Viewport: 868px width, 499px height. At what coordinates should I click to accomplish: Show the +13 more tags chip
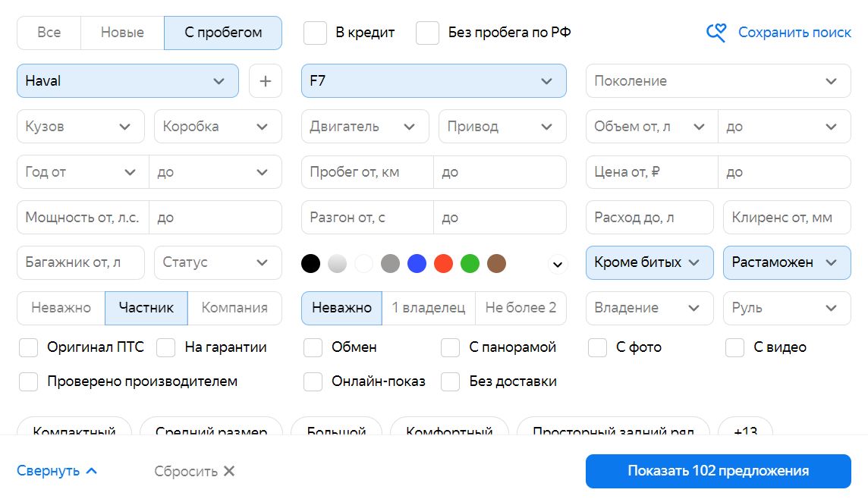click(745, 427)
